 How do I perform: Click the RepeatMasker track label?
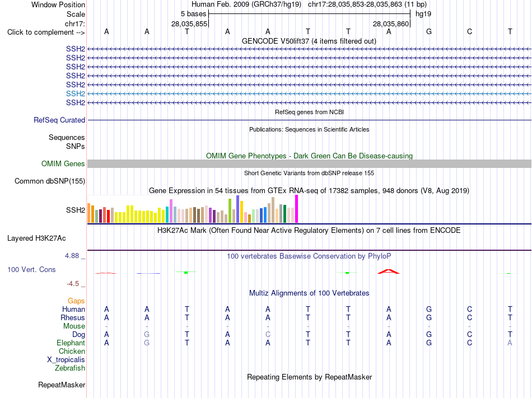(62, 385)
